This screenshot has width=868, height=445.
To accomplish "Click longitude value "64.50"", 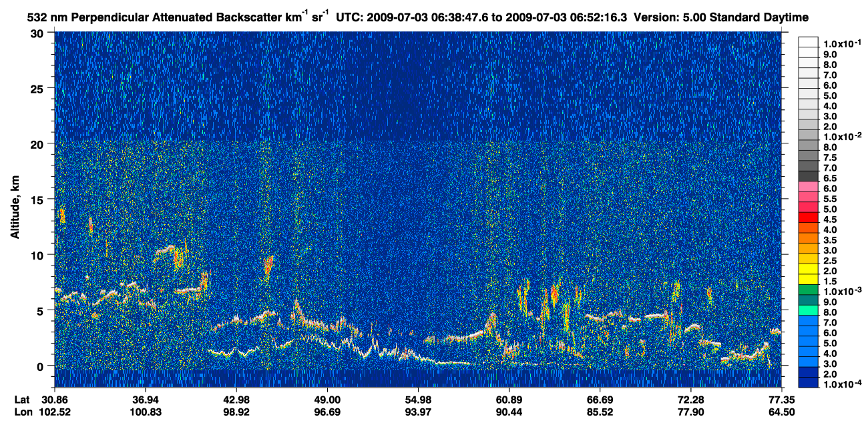I will coord(781,412).
